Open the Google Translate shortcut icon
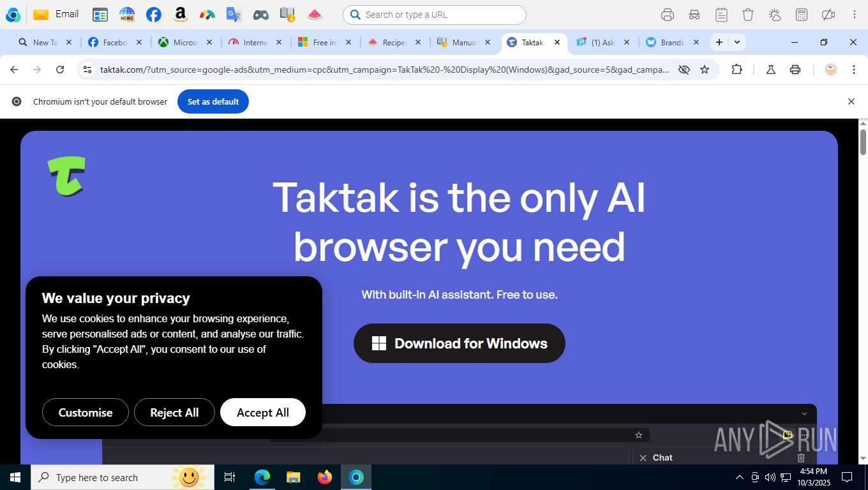 (x=234, y=15)
